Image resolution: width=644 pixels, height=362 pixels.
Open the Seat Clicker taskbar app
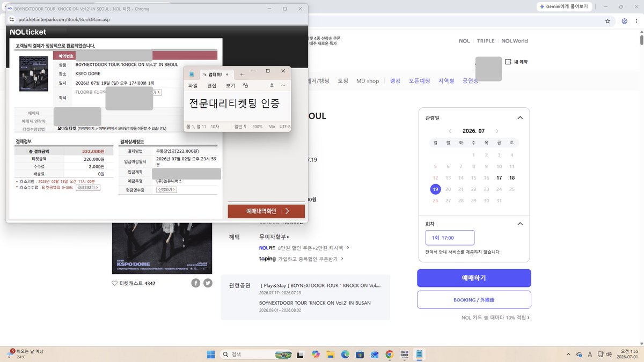[x=404, y=354]
